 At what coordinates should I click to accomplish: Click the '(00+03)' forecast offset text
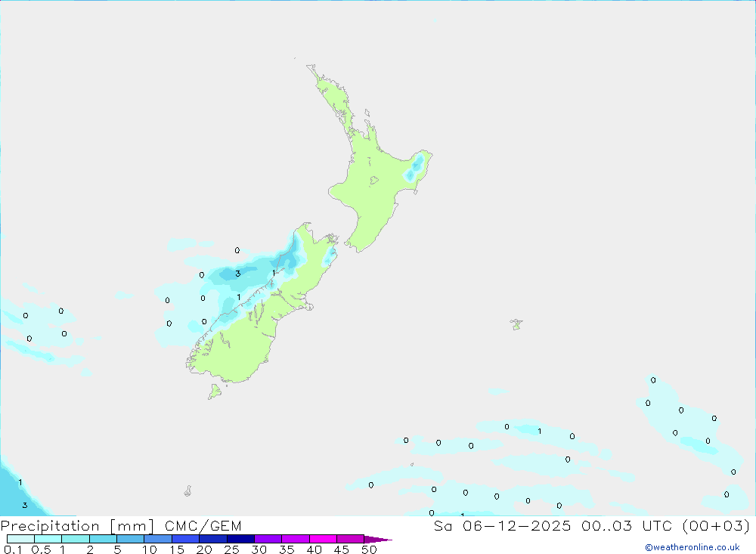717,526
